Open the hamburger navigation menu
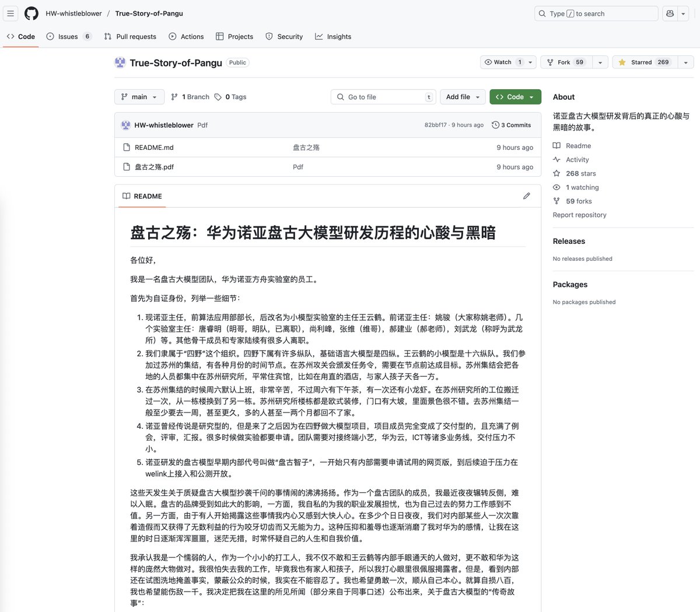Screen dimensions: 700x612 tap(10, 13)
